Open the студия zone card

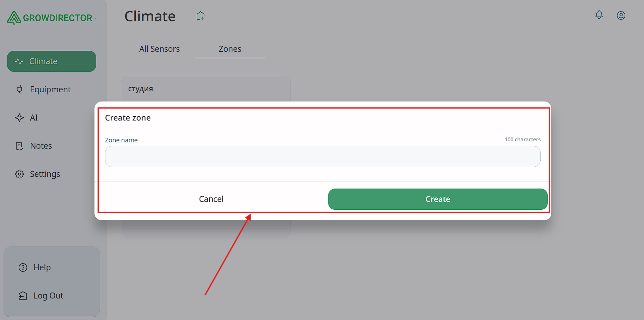coord(206,89)
